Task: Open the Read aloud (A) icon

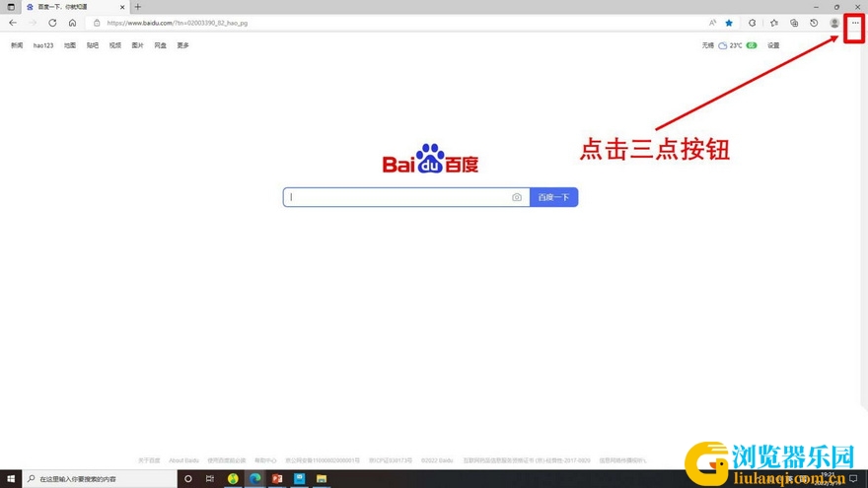Action: click(712, 23)
